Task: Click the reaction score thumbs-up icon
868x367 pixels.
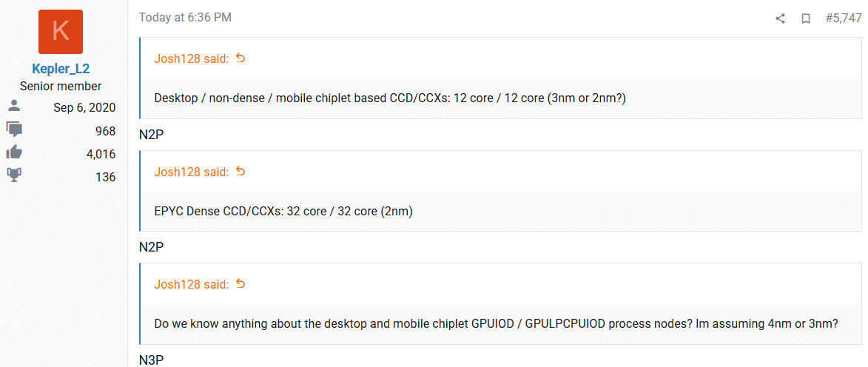Action: [x=14, y=153]
